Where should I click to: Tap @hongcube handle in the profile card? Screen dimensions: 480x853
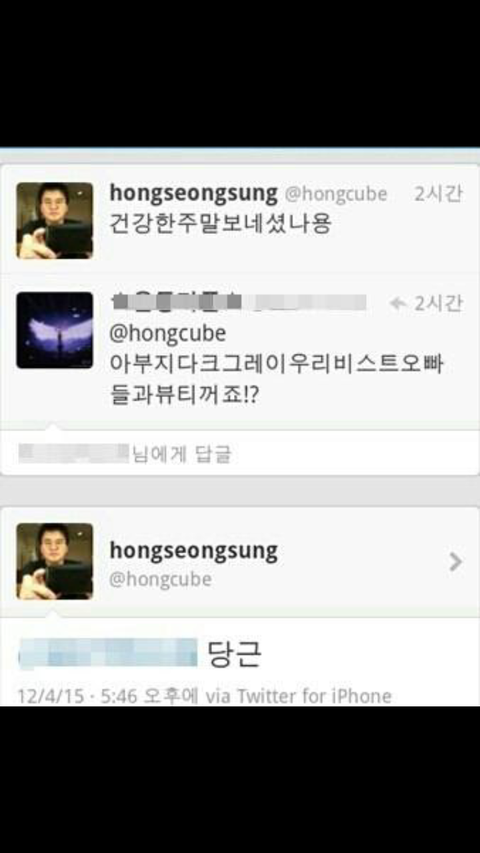pos(161,579)
